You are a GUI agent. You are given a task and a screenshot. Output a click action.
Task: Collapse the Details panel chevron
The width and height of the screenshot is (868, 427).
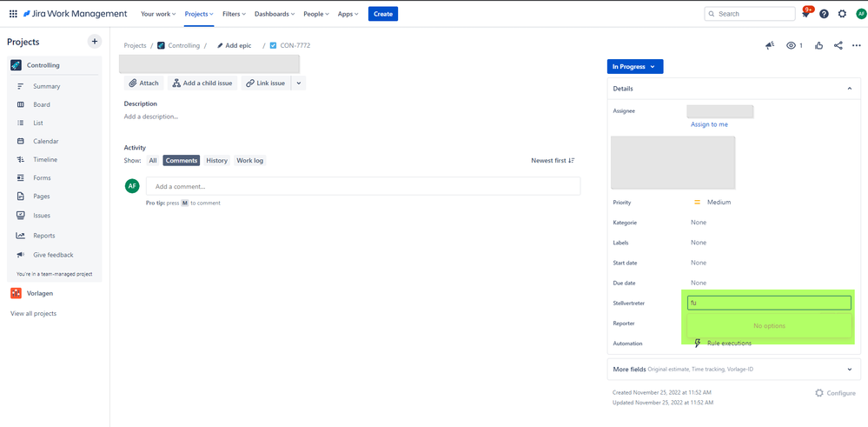click(x=850, y=89)
